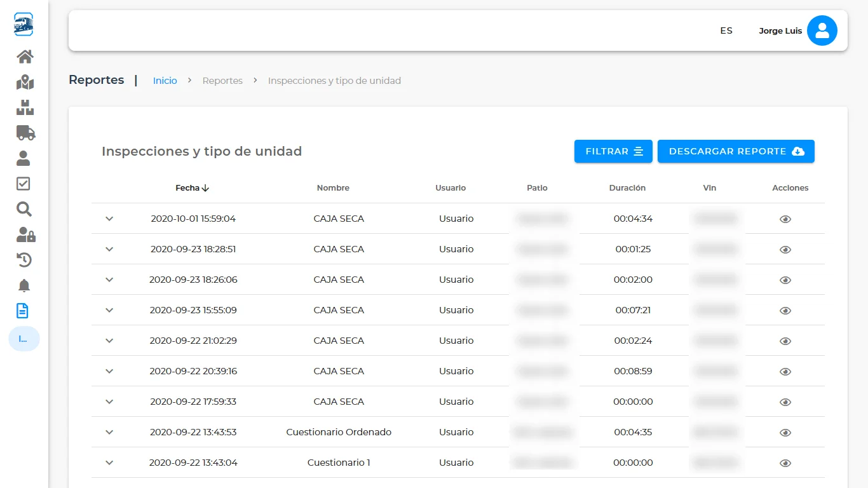Open the search icon in the sidebar
Screen dimensions: 868x488
click(24, 209)
